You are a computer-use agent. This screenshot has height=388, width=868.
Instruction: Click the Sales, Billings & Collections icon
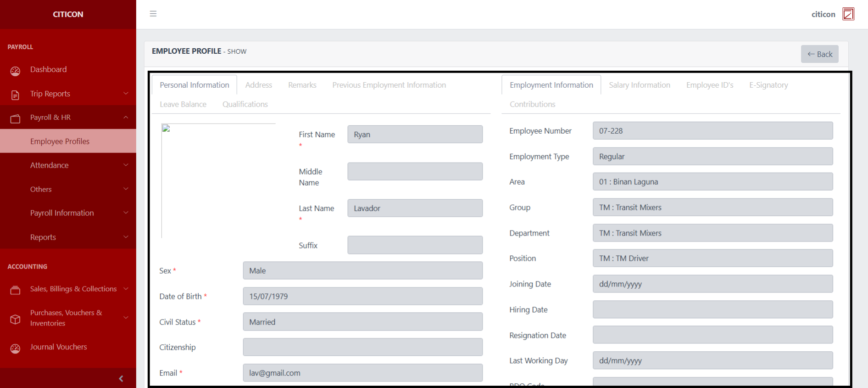[15, 290]
